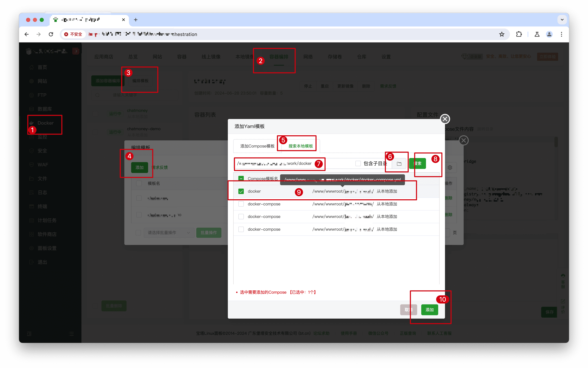
Task: Click the green 搜索 button
Action: (x=417, y=164)
